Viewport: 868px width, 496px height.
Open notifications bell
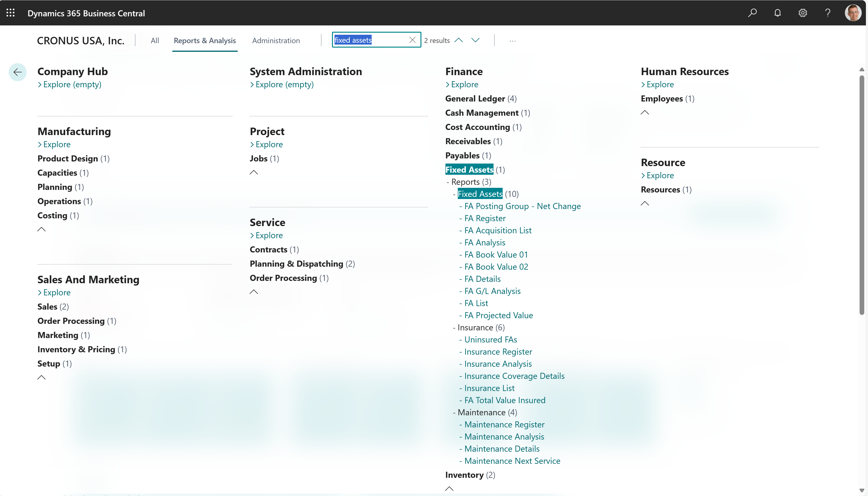click(x=777, y=13)
